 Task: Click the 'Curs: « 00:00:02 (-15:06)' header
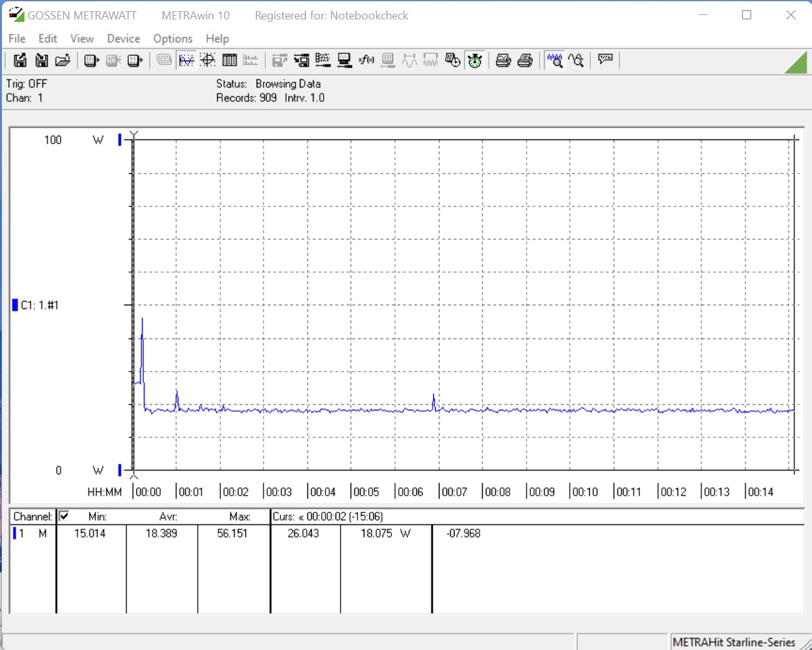328,517
